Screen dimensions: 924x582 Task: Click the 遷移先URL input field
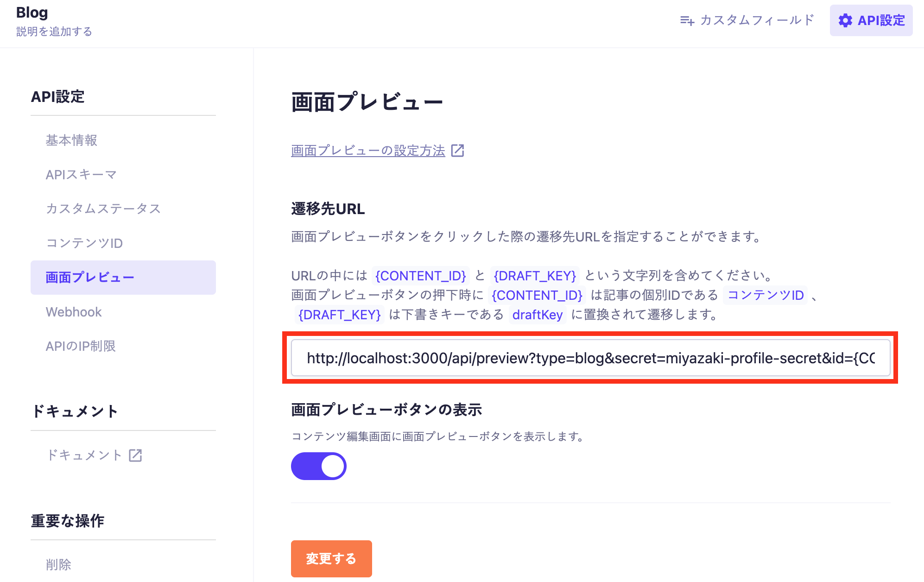(590, 358)
